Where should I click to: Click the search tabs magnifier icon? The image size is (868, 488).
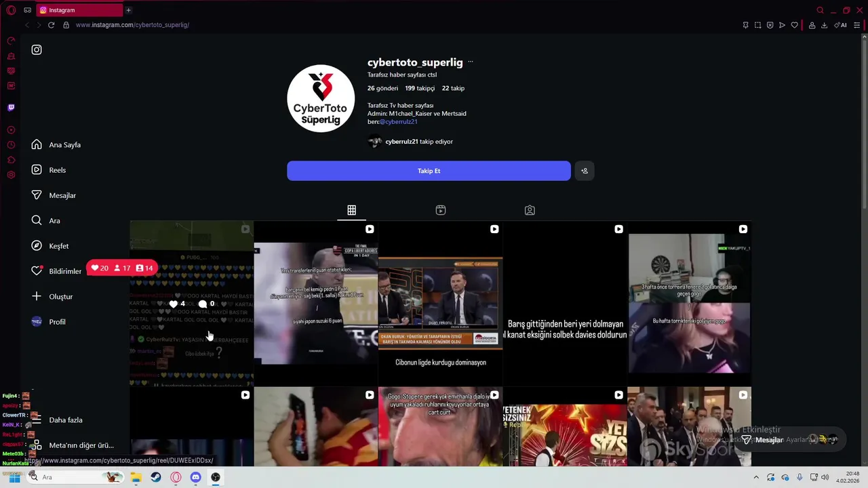pos(820,10)
